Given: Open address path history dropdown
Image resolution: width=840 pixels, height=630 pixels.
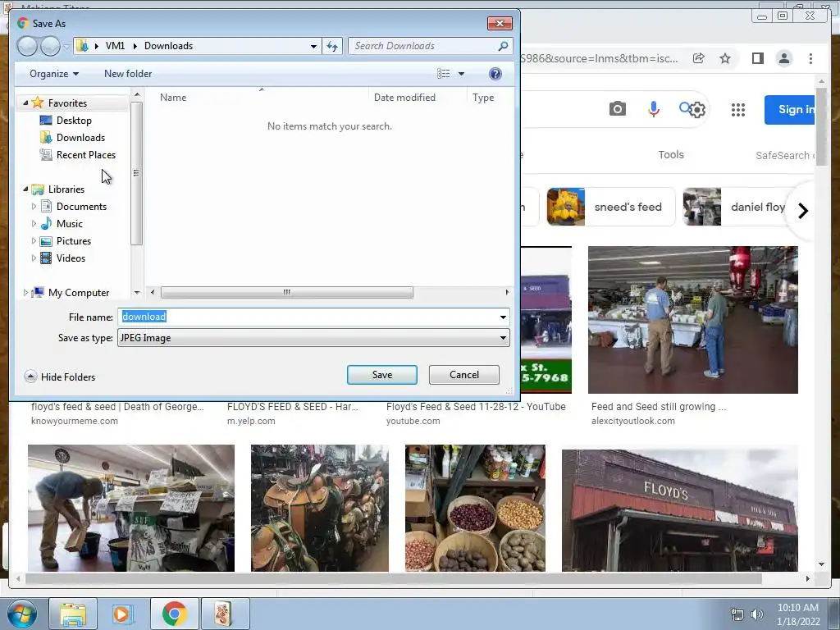Looking at the screenshot, I should click(x=313, y=46).
